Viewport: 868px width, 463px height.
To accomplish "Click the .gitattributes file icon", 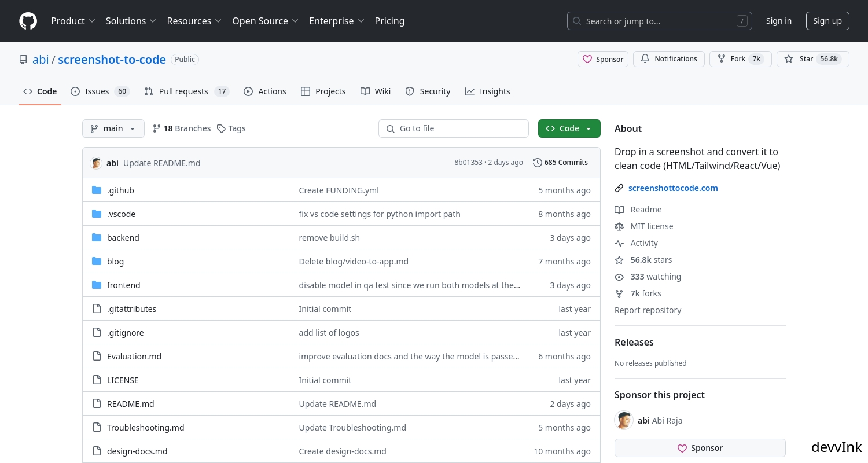I will point(97,309).
